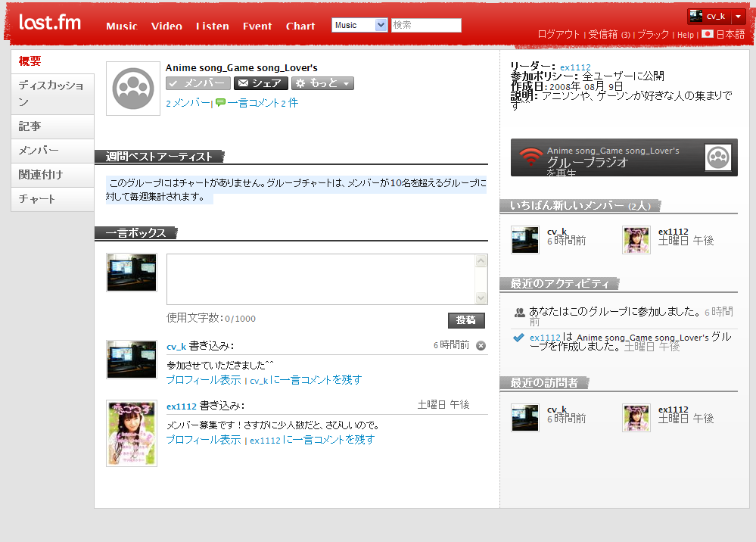Open the Listen menu
The height and width of the screenshot is (542, 756).
(x=212, y=26)
